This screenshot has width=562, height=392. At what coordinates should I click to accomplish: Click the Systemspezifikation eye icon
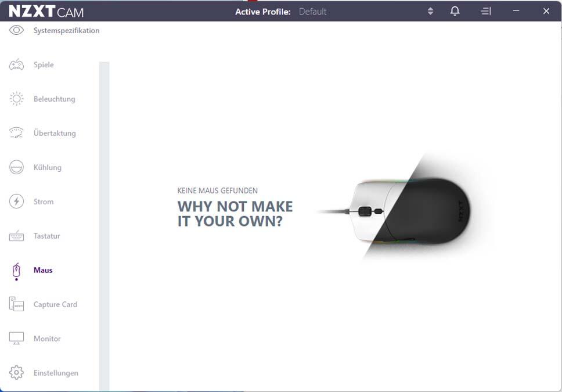(16, 30)
